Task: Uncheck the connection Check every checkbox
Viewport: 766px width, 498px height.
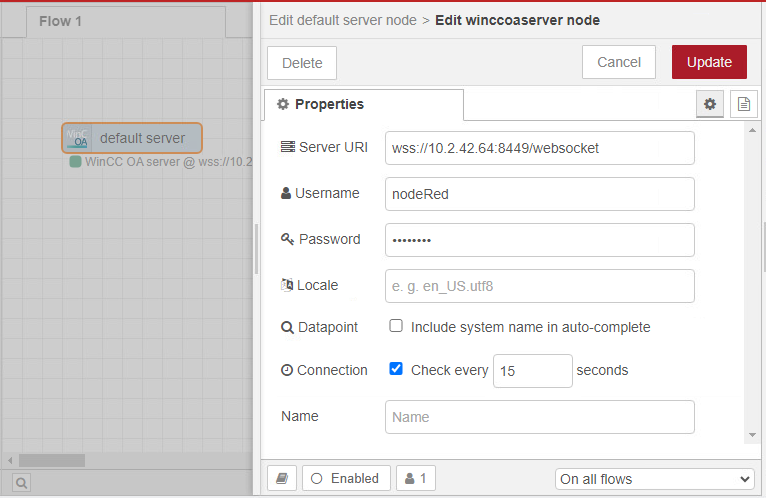Action: point(396,369)
